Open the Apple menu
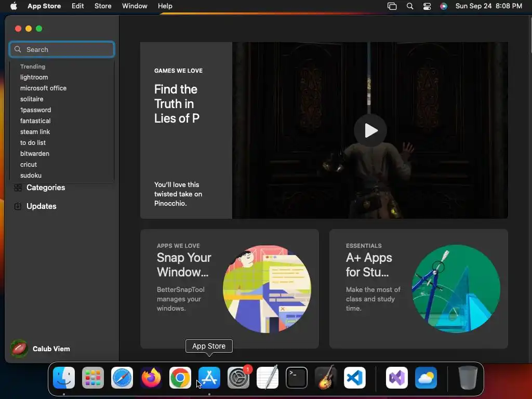 [x=14, y=6]
